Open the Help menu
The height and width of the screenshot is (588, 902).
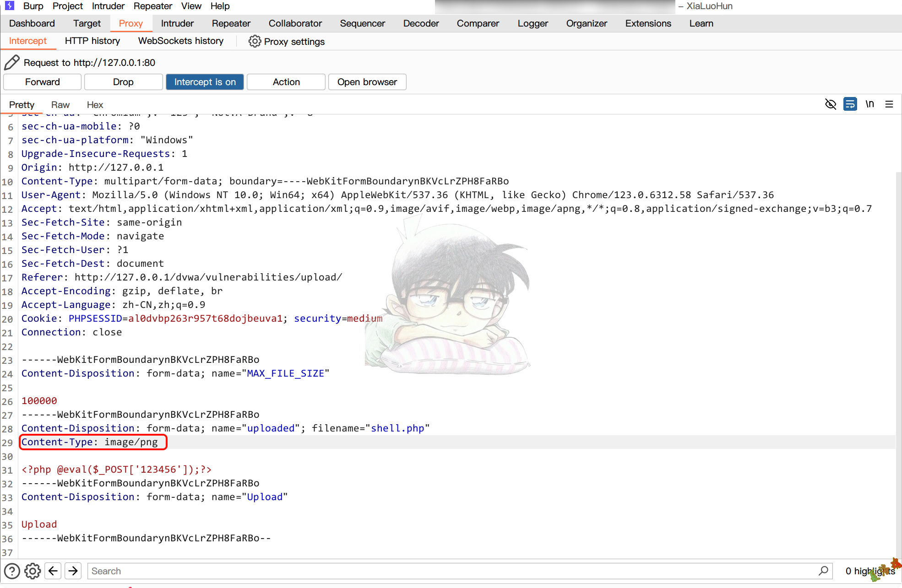[x=220, y=6]
